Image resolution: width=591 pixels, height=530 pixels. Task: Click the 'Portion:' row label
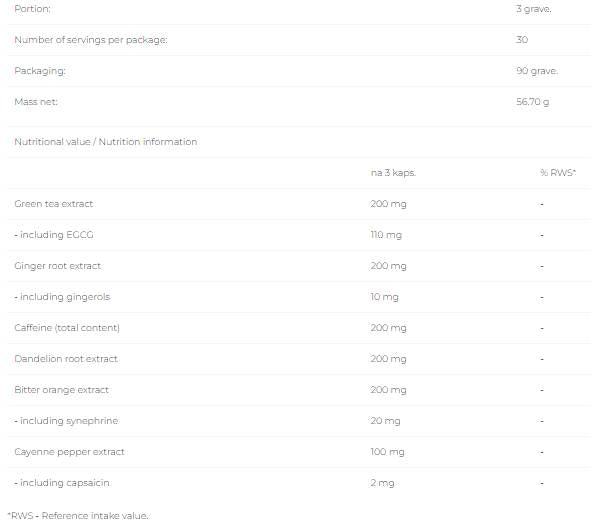32,9
